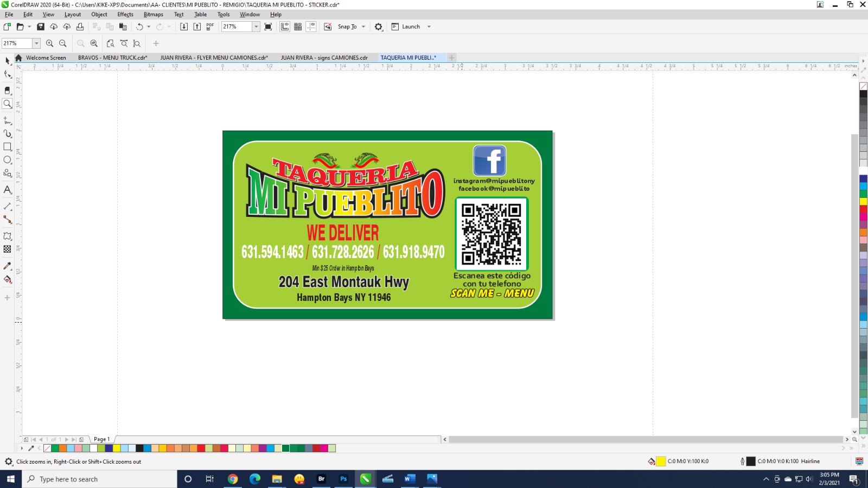Open the File menu
This screenshot has width=868, height=488.
click(9, 15)
